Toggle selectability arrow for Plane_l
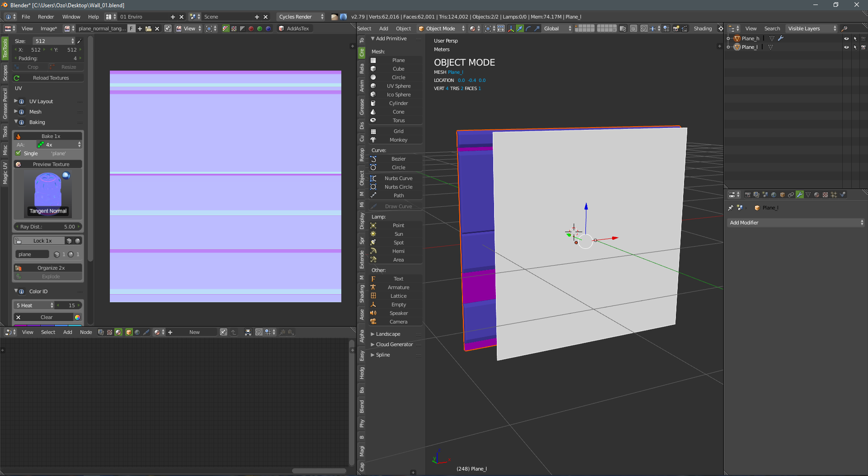868x476 pixels. tap(855, 47)
